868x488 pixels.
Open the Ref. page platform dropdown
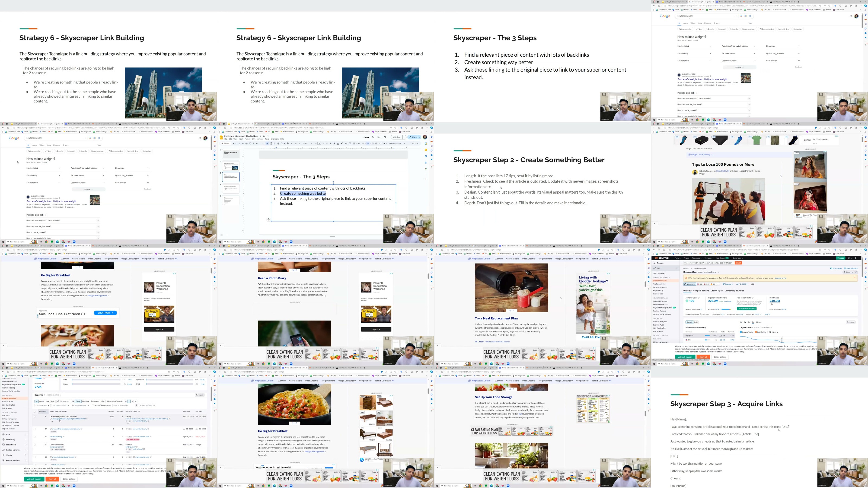tap(61, 406)
